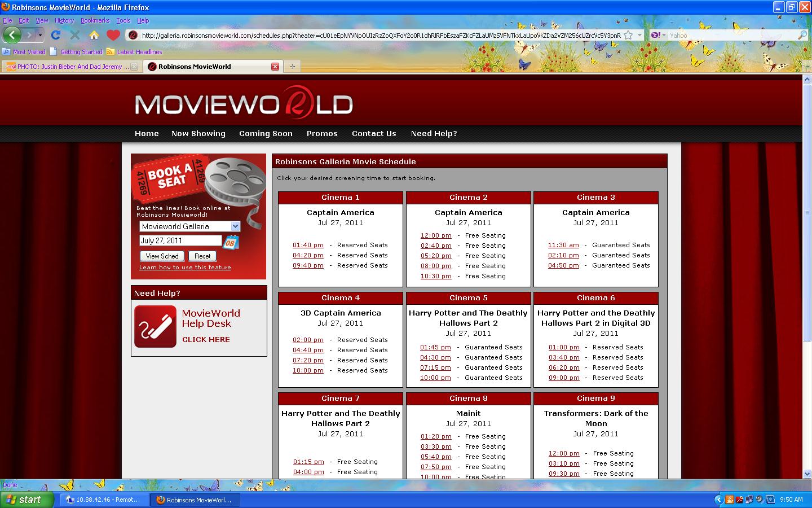Open the Bookmarks menu
Screen dimensions: 812x508
(95, 20)
